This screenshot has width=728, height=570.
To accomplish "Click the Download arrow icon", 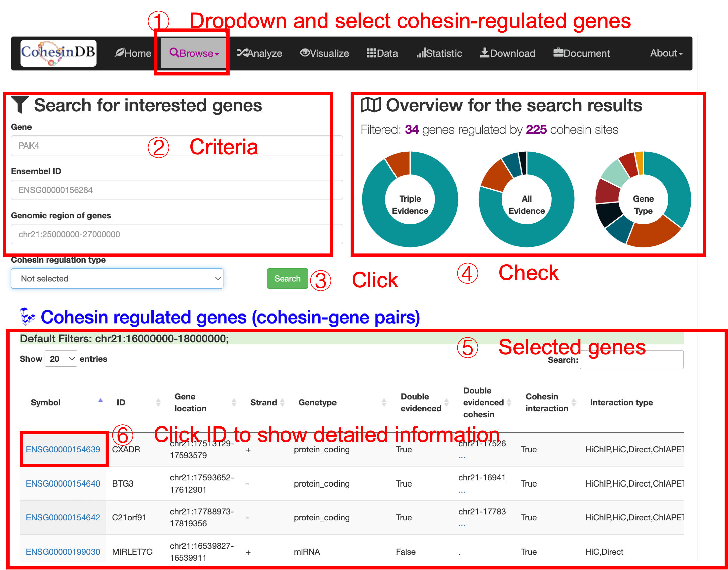I will pyautogui.click(x=484, y=53).
